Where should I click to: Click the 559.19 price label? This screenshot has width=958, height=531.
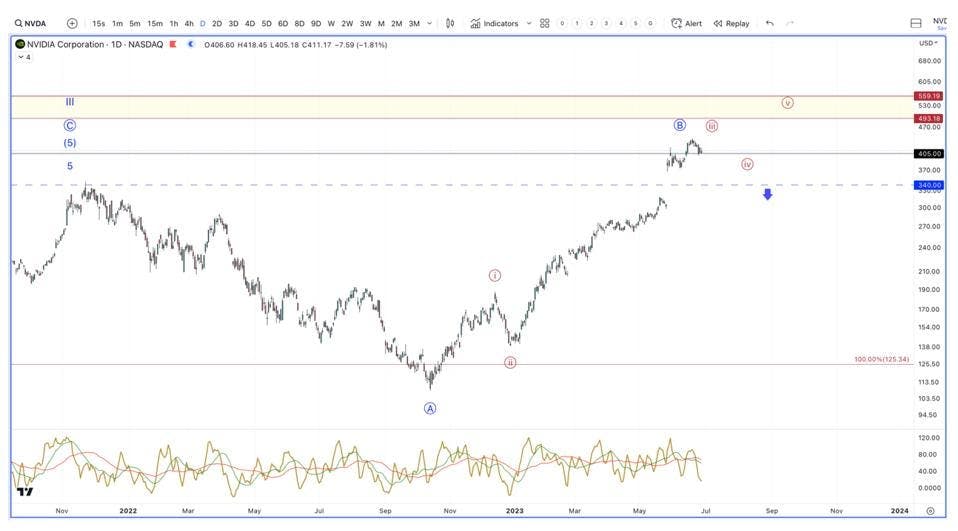point(929,96)
